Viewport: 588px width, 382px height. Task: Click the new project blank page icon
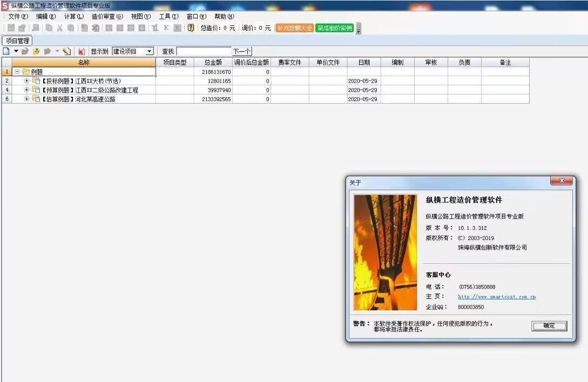coord(6,51)
